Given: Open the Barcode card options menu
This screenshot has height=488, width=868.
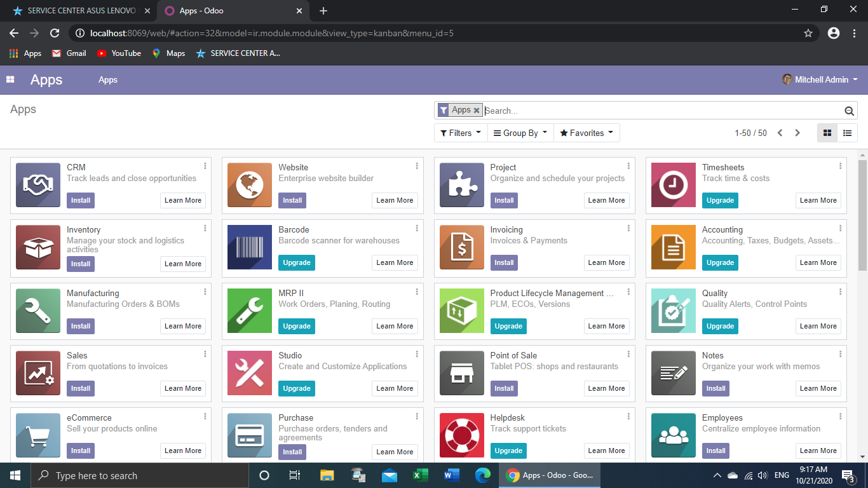Looking at the screenshot, I should pos(417,228).
